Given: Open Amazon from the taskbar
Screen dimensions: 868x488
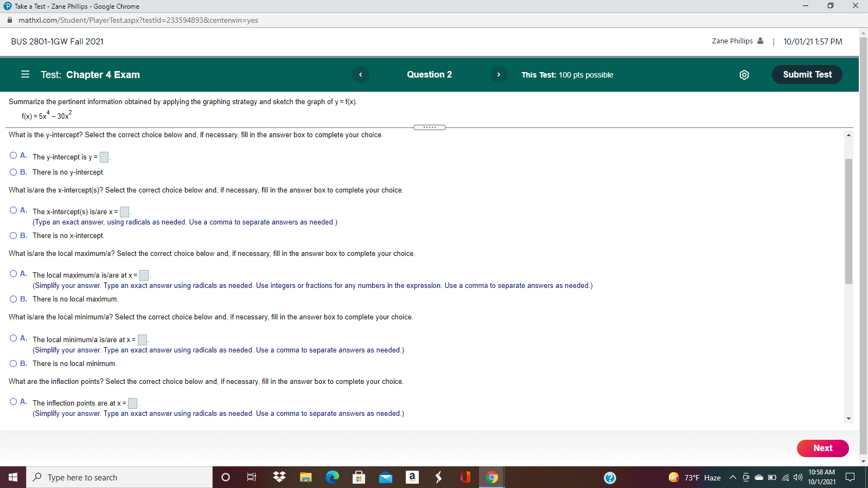Looking at the screenshot, I should click(412, 477).
